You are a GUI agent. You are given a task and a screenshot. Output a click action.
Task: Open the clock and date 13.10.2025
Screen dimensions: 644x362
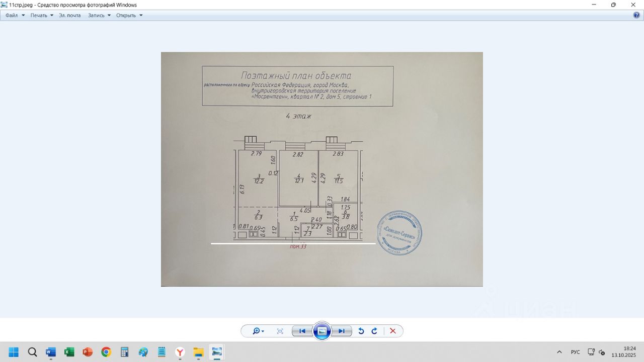click(623, 351)
